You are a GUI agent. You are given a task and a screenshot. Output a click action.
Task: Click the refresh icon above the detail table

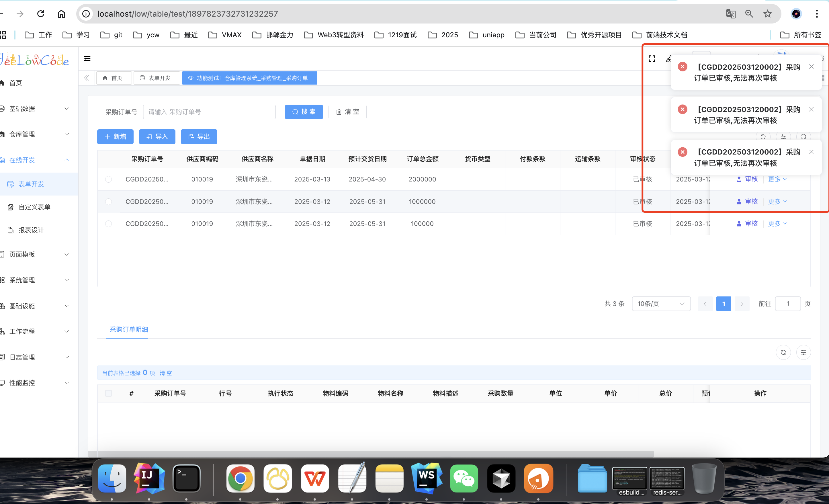pos(783,352)
